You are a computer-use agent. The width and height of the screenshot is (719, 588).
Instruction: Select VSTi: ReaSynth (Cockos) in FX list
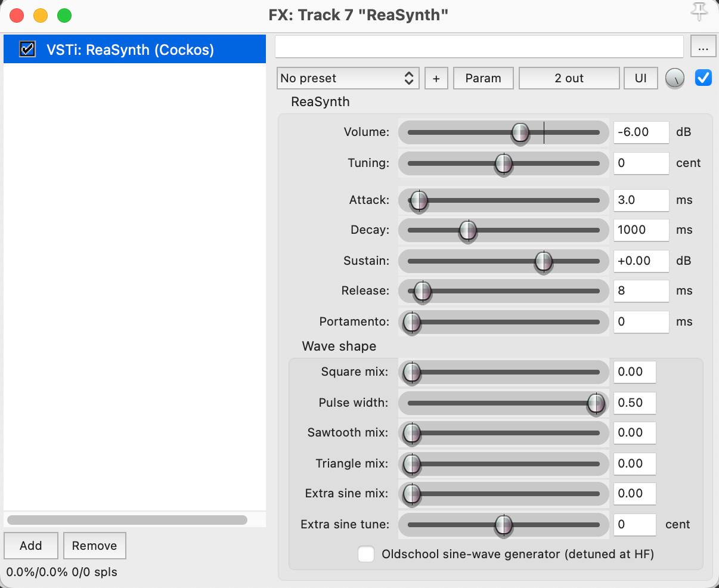click(135, 49)
